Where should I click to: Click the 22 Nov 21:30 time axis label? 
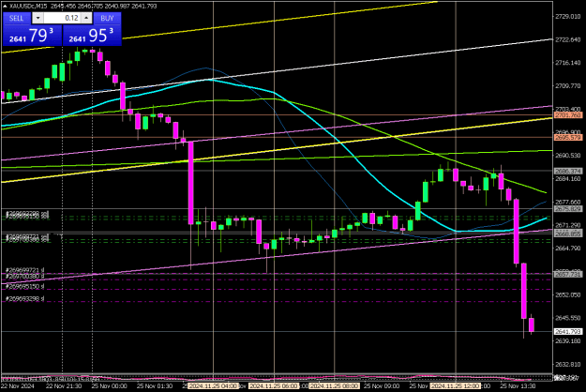(x=64, y=386)
